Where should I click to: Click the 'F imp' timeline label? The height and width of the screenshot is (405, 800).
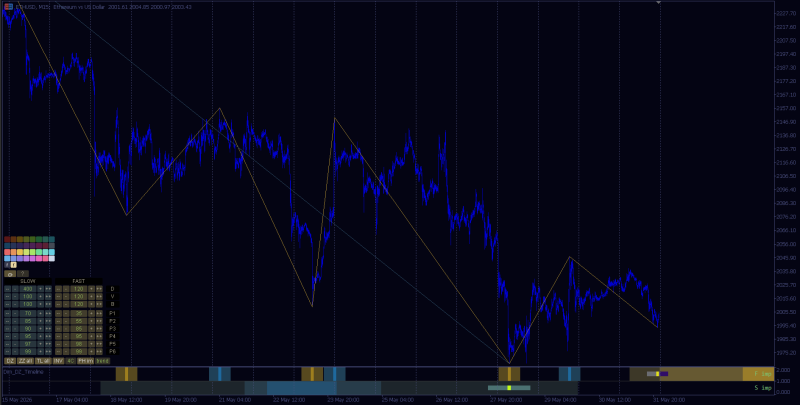tap(763, 374)
